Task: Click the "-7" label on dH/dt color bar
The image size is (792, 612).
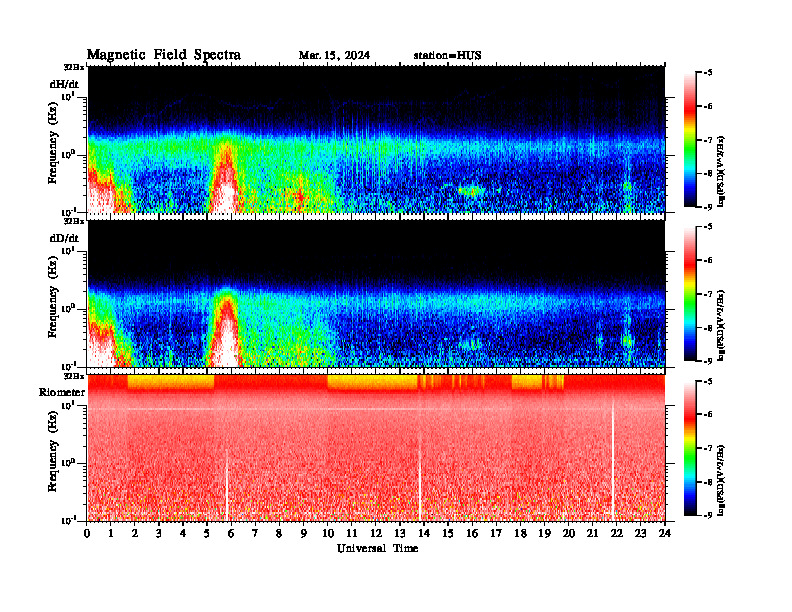Action: coord(708,140)
